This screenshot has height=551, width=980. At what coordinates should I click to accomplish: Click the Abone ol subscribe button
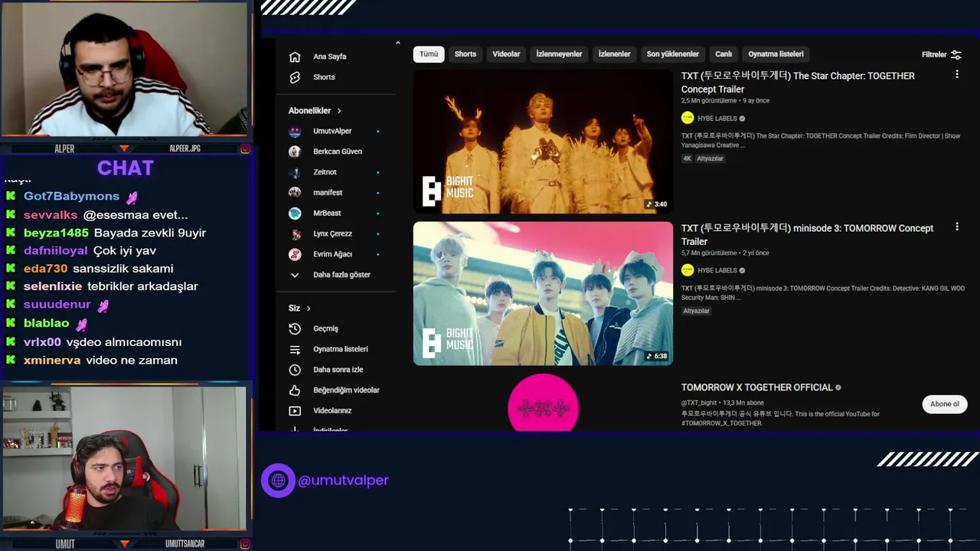[x=945, y=404]
